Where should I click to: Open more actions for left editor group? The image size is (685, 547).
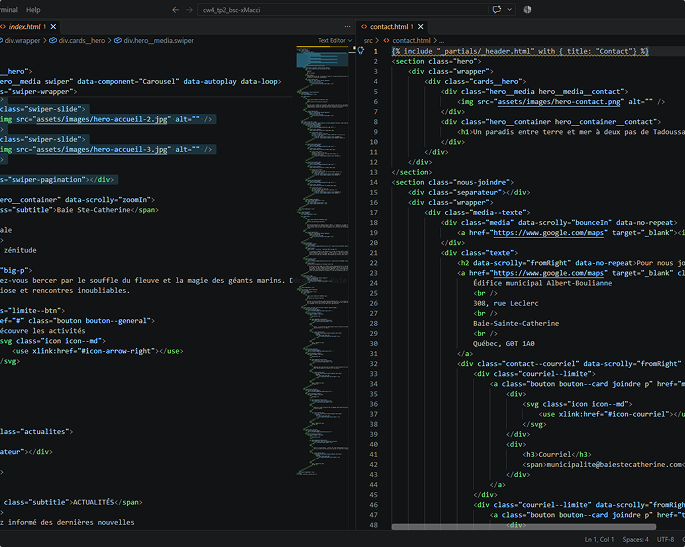tap(347, 27)
